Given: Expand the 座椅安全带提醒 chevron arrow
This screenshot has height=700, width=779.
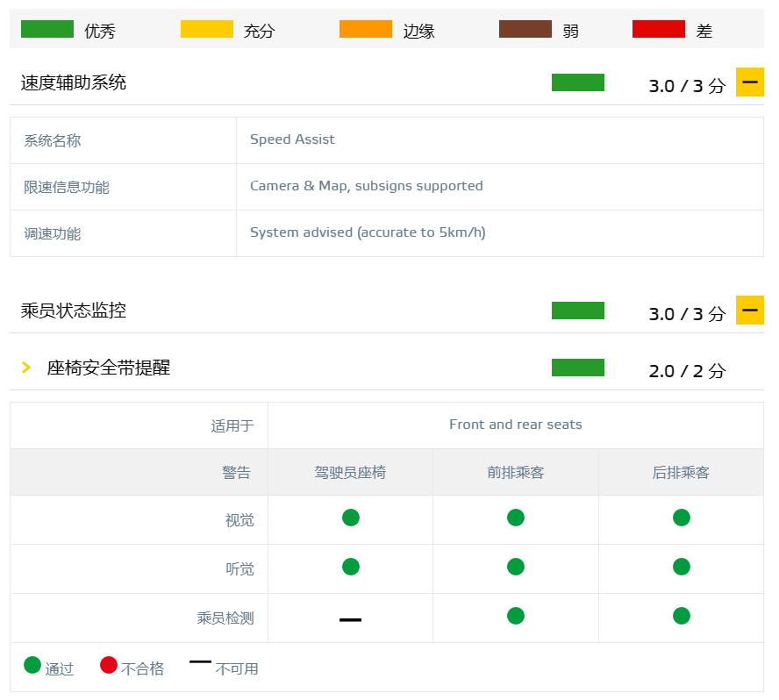Looking at the screenshot, I should [26, 368].
